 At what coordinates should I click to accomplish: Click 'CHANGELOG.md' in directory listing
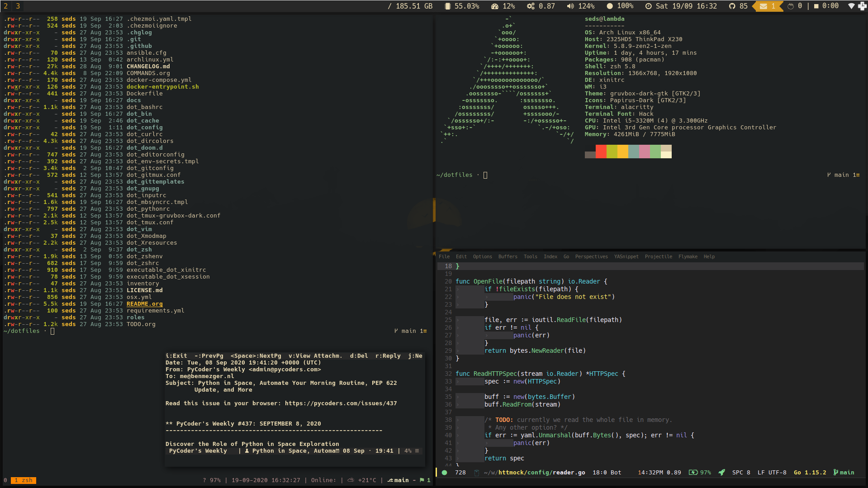[148, 66]
